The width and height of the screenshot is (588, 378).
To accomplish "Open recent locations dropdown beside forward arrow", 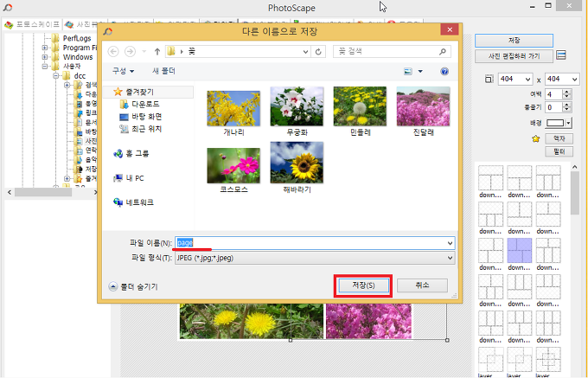I will (144, 52).
